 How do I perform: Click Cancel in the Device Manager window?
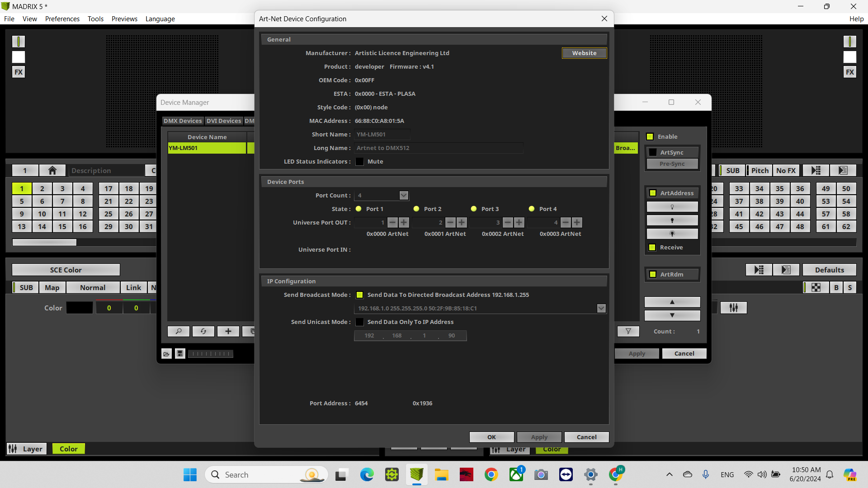point(684,353)
